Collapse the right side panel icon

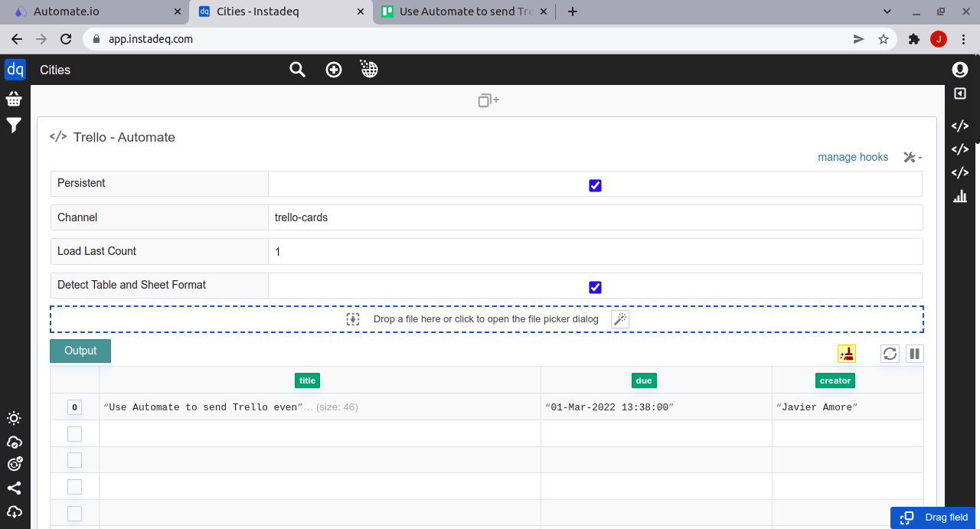tap(960, 93)
